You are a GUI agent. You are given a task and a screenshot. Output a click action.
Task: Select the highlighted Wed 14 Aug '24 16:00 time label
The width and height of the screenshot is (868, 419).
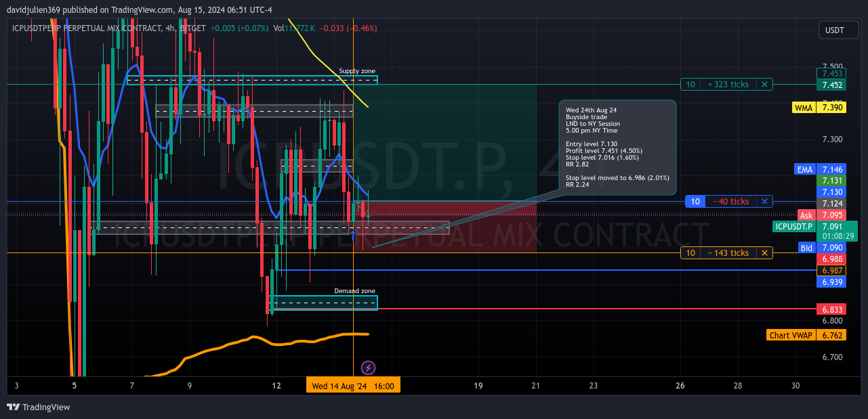(x=353, y=386)
